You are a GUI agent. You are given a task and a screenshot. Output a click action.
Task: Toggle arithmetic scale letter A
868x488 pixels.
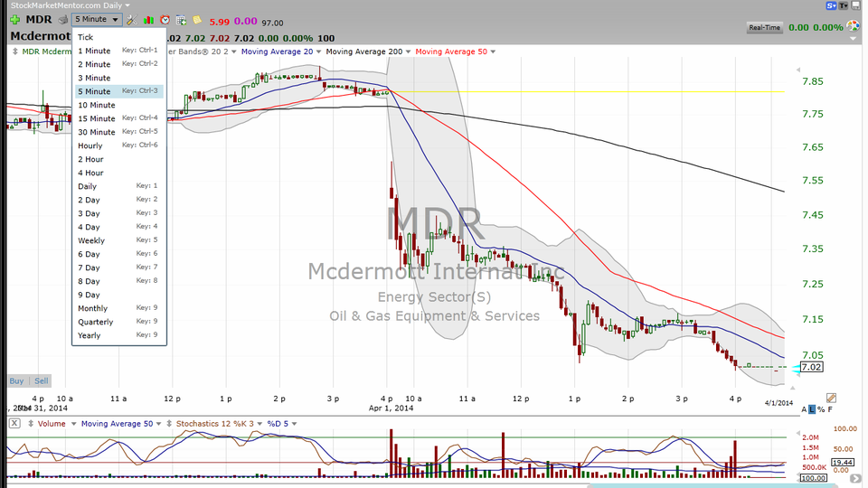(805, 409)
